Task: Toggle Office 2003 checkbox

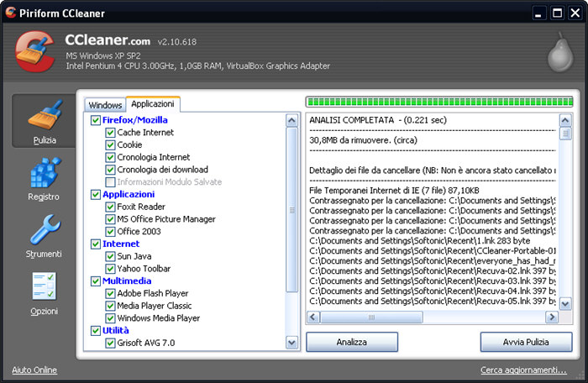Action: click(110, 232)
